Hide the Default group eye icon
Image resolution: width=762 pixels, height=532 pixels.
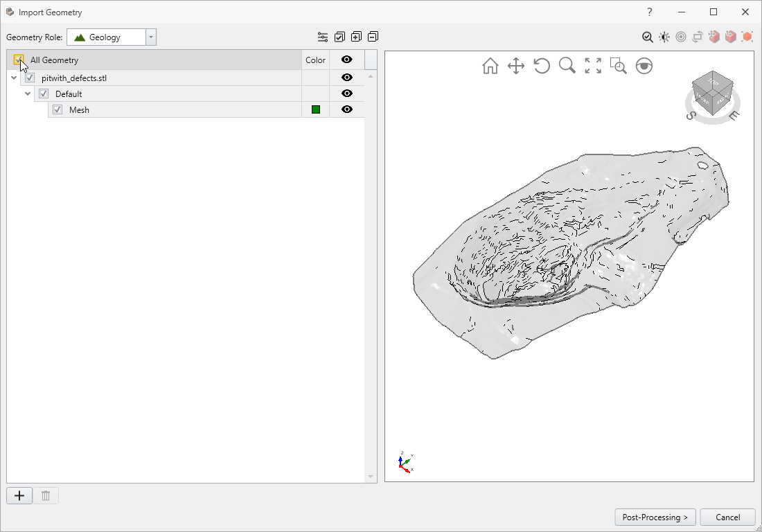pos(346,94)
